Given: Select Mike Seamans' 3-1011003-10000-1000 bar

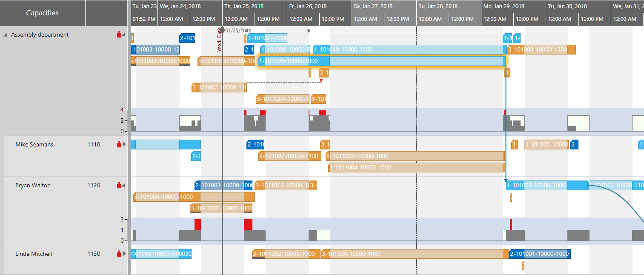Looking at the screenshot, I should tap(415, 156).
